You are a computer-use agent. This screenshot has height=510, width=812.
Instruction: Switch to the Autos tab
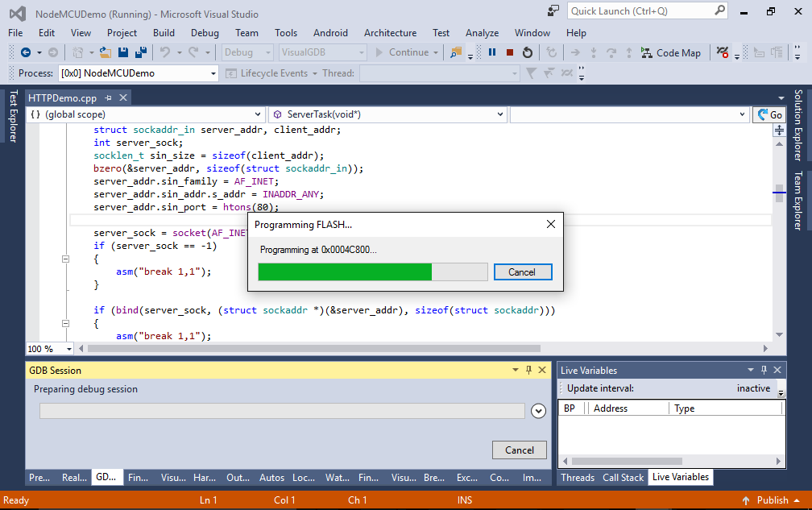pos(272,478)
